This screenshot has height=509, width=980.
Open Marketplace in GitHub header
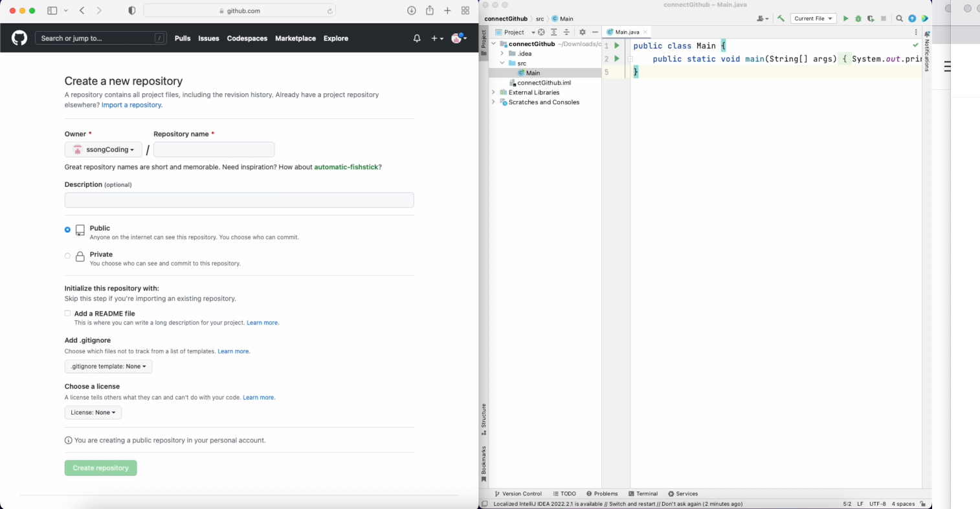pos(295,38)
